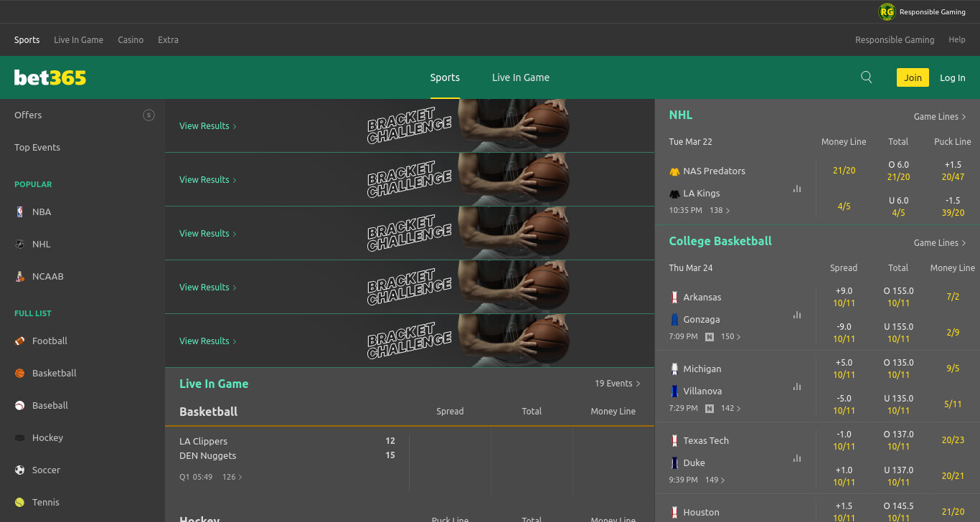
Task: Select Villanova money line 5/11
Action: point(953,404)
